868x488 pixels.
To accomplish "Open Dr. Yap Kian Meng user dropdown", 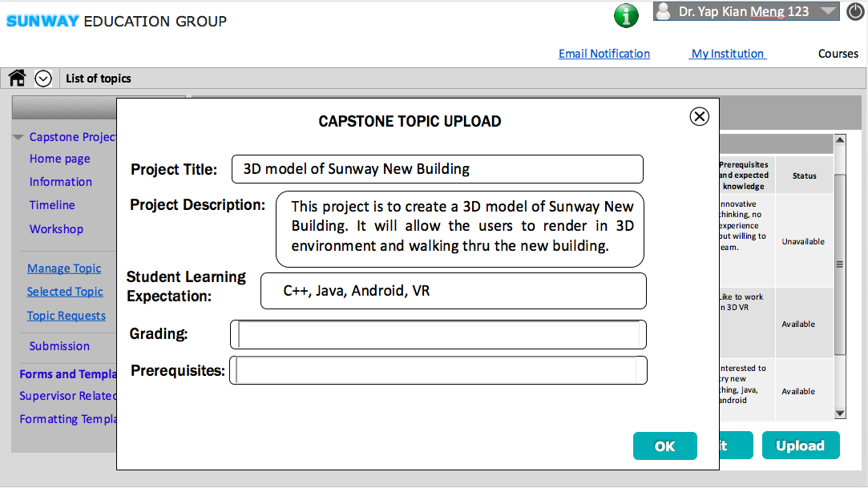I will pos(745,11).
